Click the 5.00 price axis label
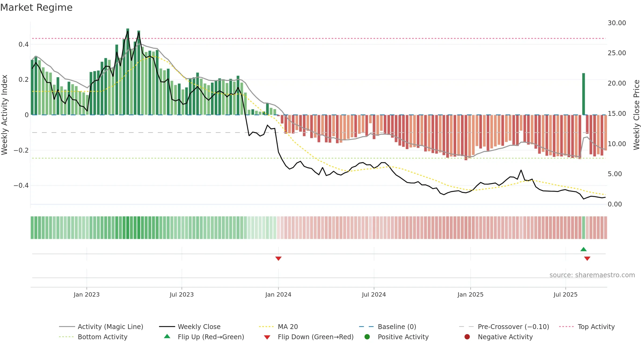 tap(615, 174)
